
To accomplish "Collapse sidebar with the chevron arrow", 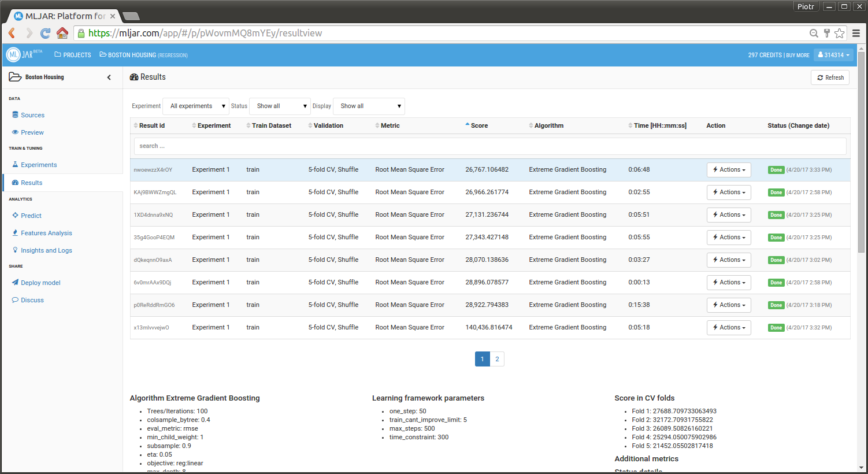I will (x=109, y=77).
